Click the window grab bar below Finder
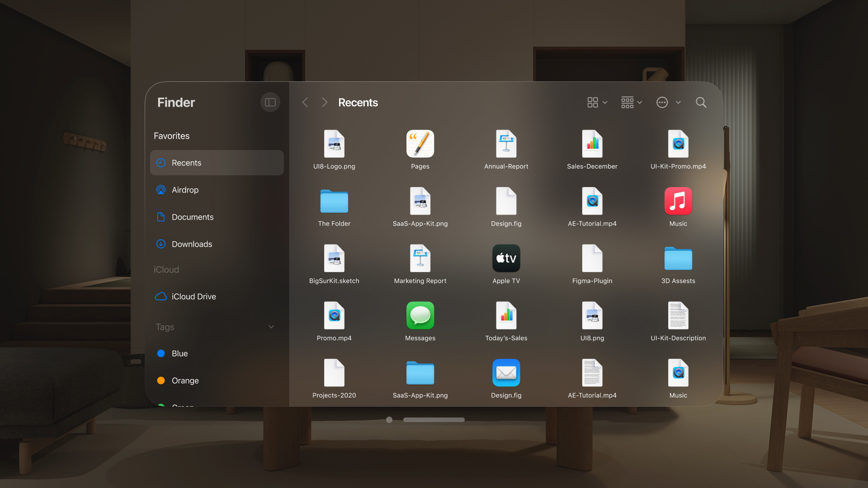 tap(434, 420)
